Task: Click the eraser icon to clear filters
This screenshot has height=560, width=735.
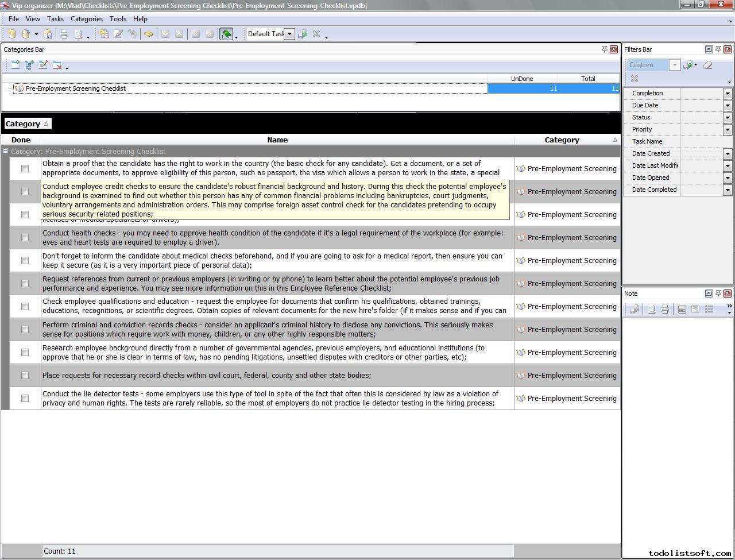Action: [x=707, y=65]
